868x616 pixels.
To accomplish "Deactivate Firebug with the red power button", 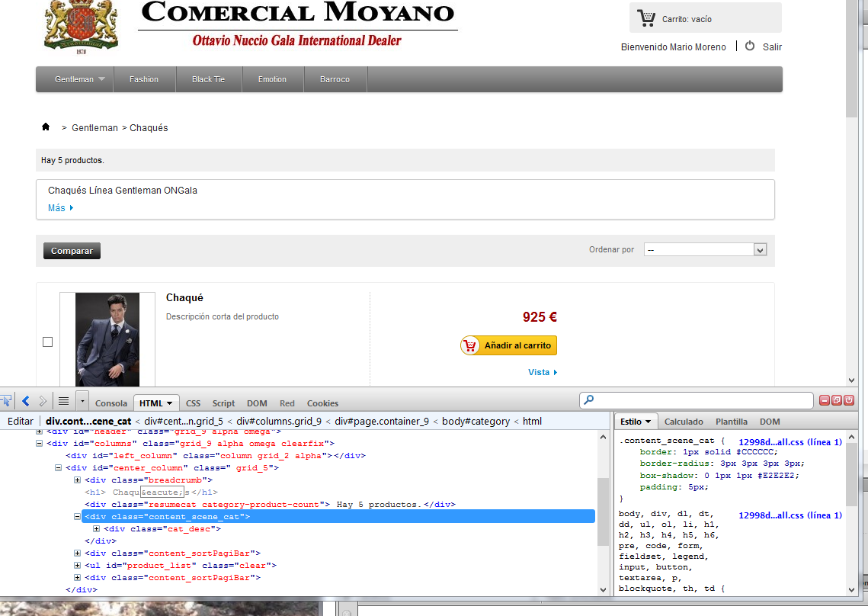I will tap(849, 400).
